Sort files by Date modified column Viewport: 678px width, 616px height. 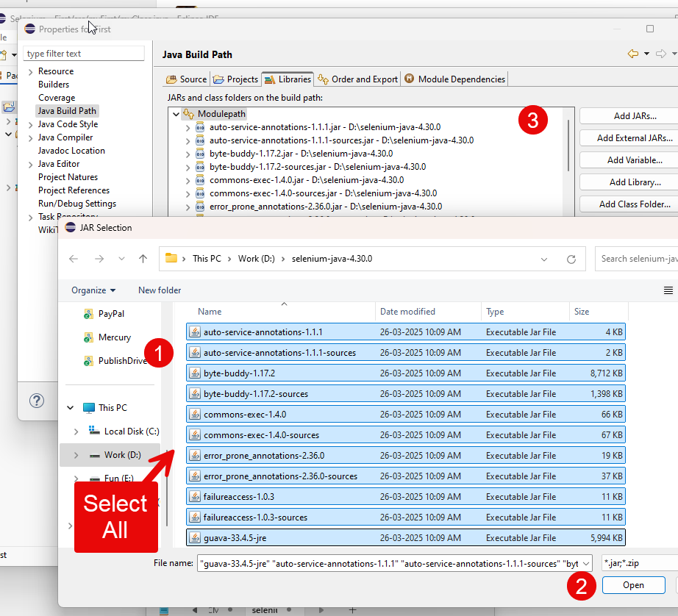(x=407, y=312)
